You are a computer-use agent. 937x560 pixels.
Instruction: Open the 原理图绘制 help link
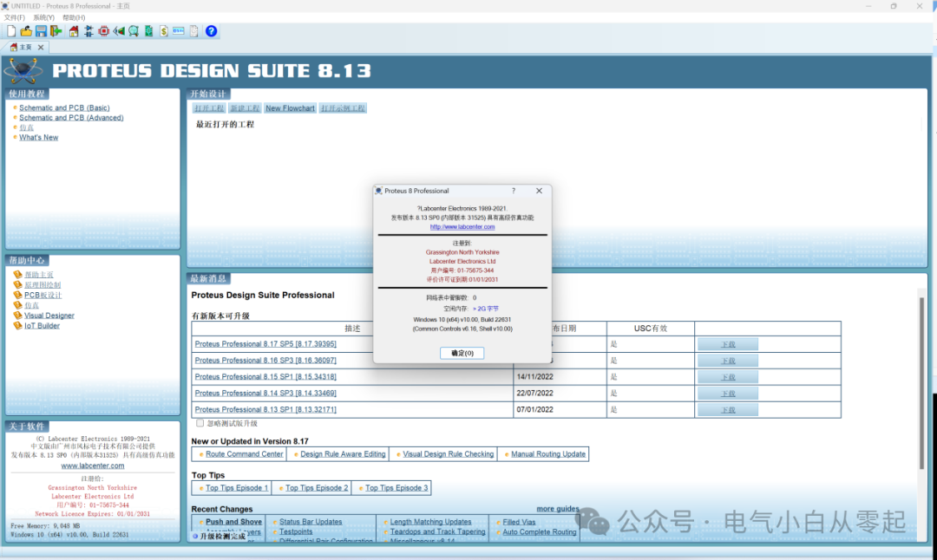(43, 285)
